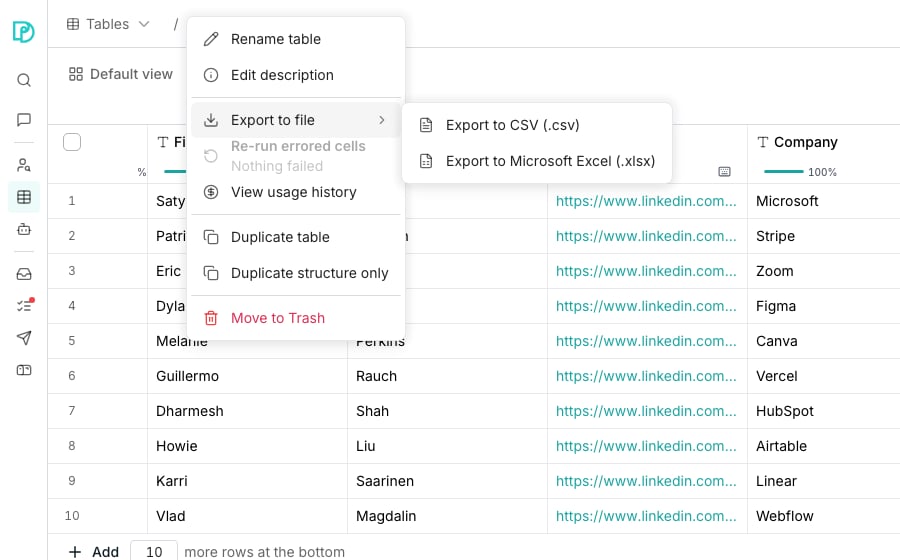Select the Howie first name cell
900x560 pixels.
tap(247, 446)
